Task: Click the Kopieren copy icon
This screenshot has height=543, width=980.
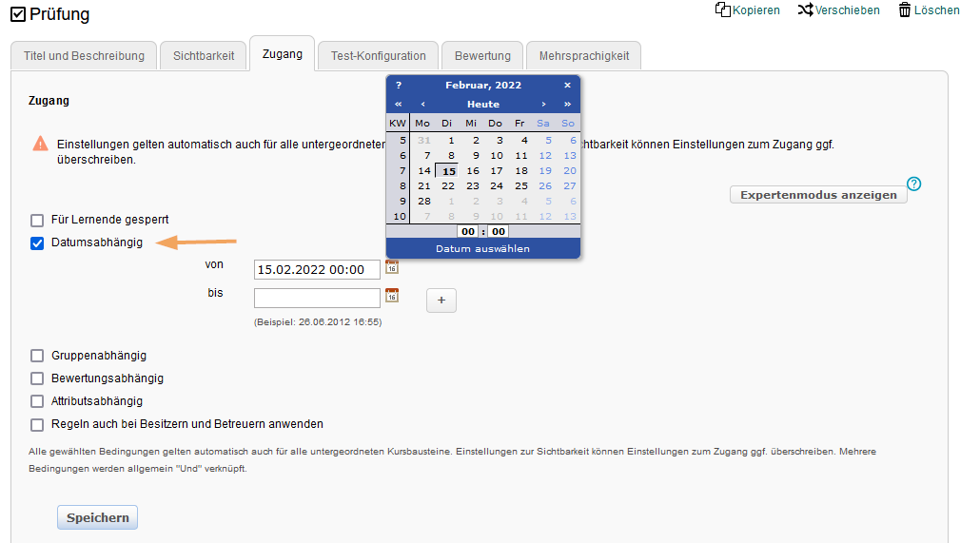Action: [x=722, y=10]
